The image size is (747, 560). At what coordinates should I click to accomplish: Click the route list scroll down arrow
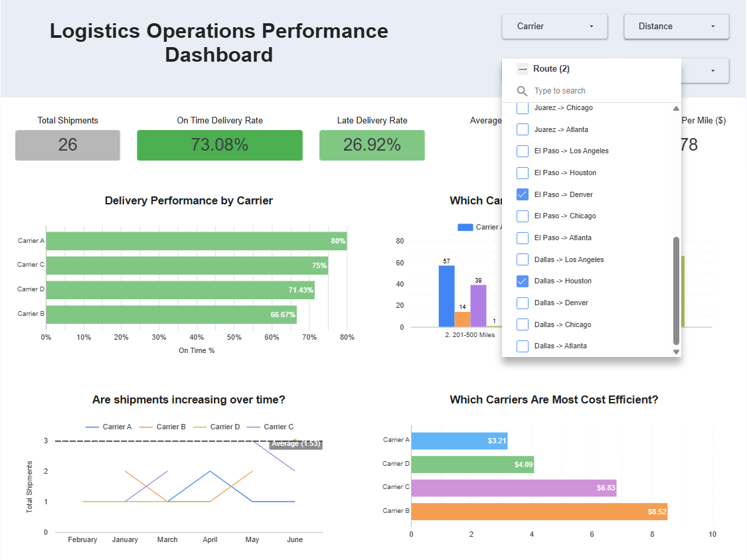676,352
